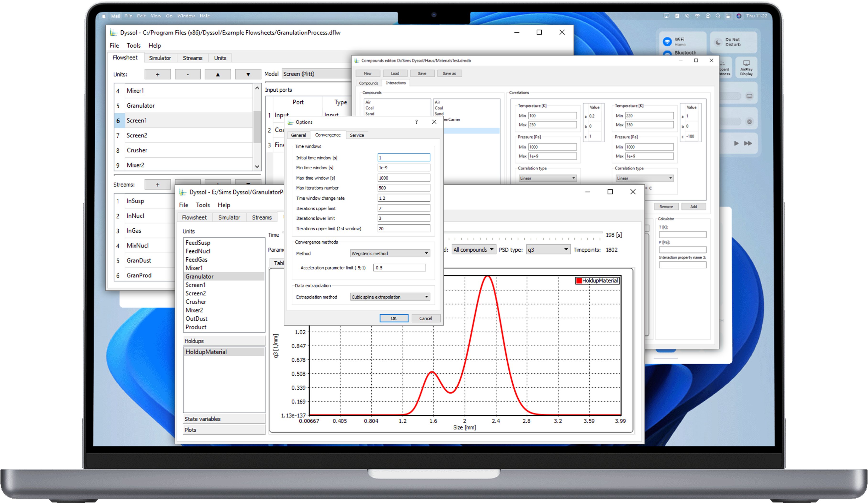Open Spotlight search in the menu bar
The width and height of the screenshot is (868, 503).
718,16
